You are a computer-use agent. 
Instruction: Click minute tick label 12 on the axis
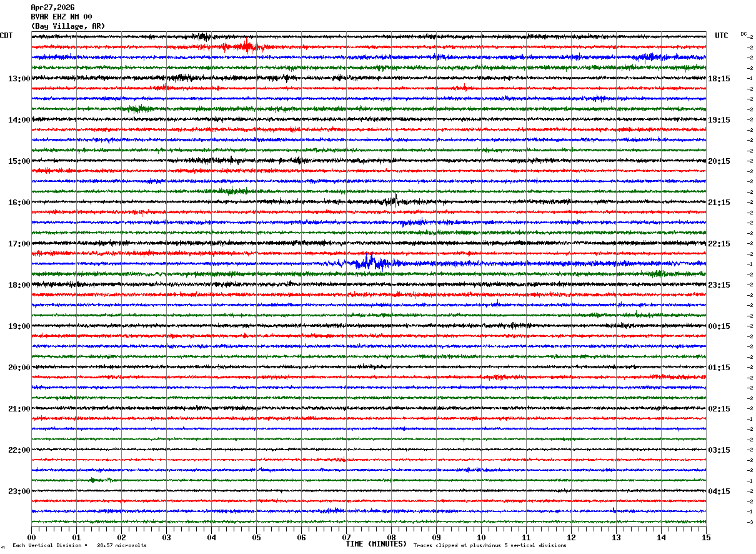point(571,537)
